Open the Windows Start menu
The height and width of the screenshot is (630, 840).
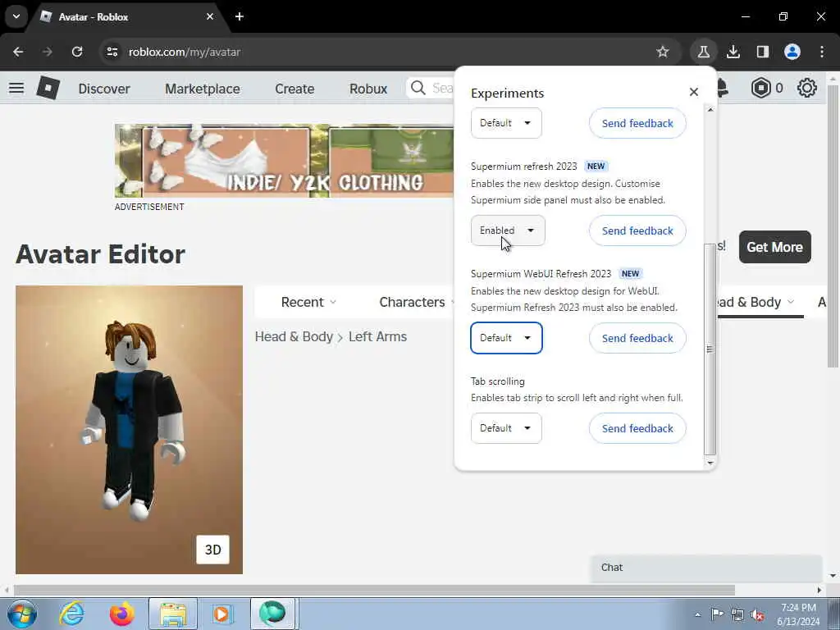tap(22, 614)
